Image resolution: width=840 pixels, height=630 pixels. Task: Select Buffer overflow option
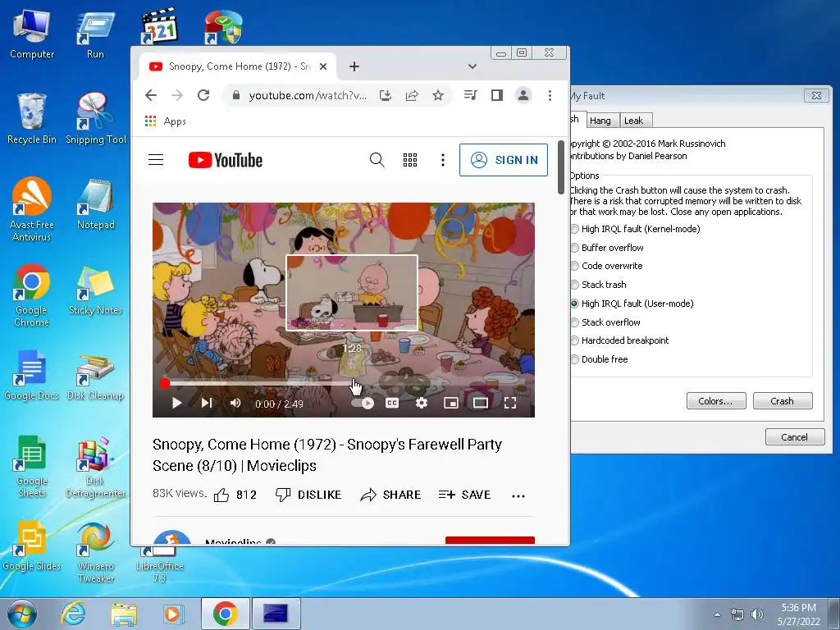608,248
